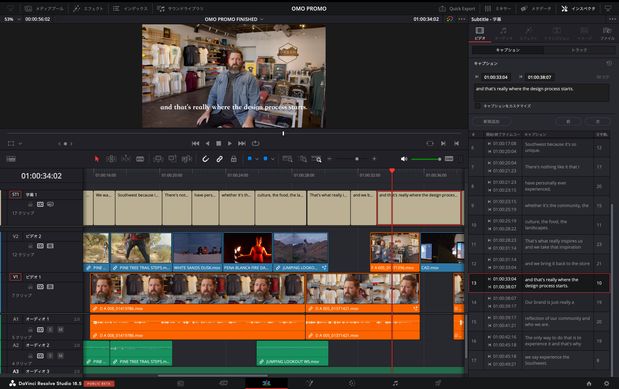Edit the caption in timecode 01:00:33:04

coord(496,77)
